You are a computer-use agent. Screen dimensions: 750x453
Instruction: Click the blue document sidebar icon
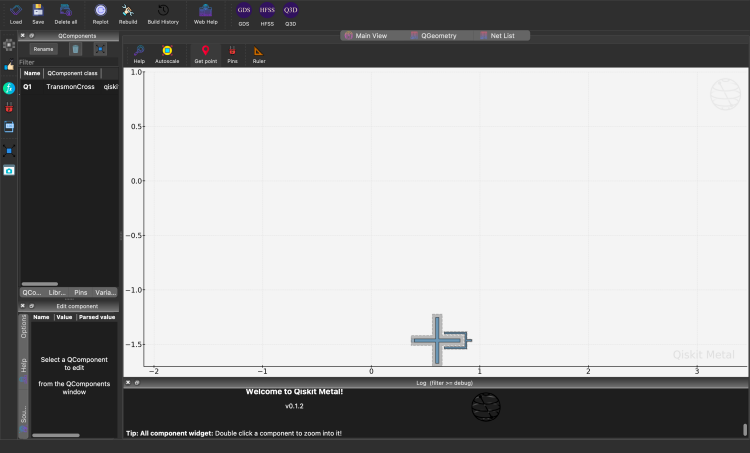(x=9, y=127)
